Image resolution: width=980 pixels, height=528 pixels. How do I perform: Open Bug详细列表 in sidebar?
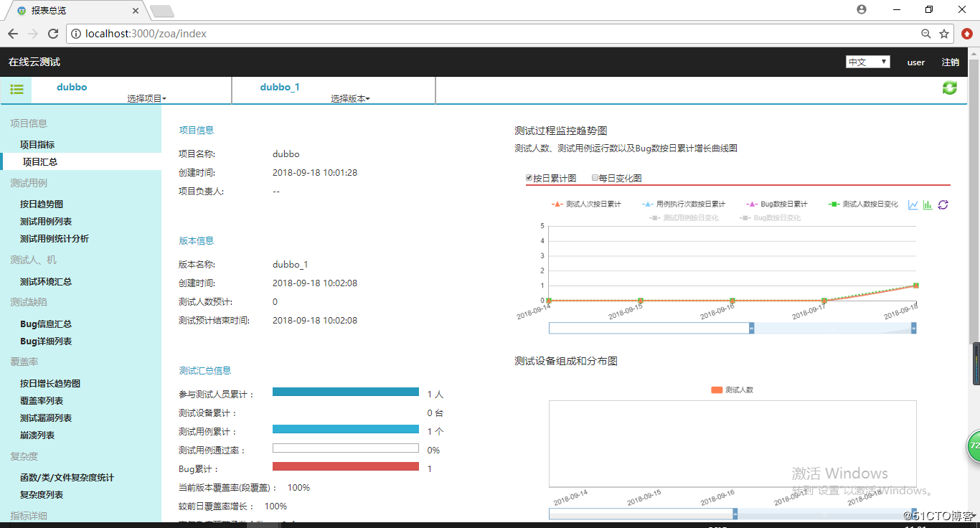pos(46,341)
